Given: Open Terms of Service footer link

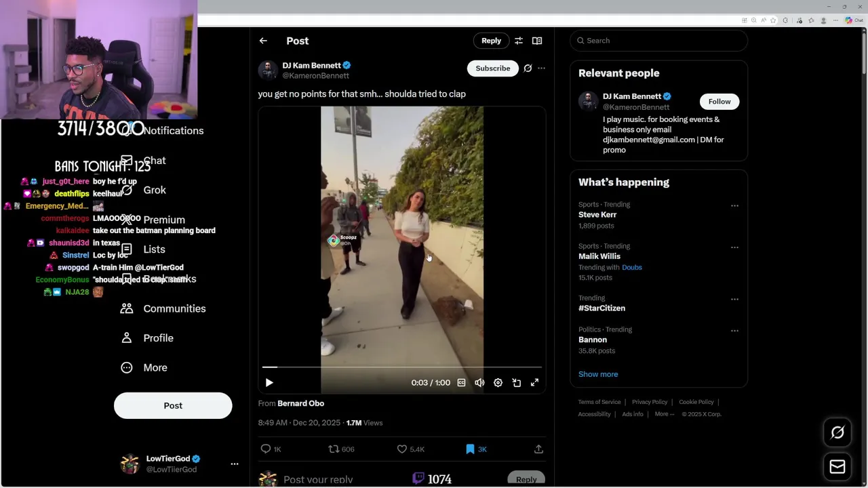Looking at the screenshot, I should 599,402.
